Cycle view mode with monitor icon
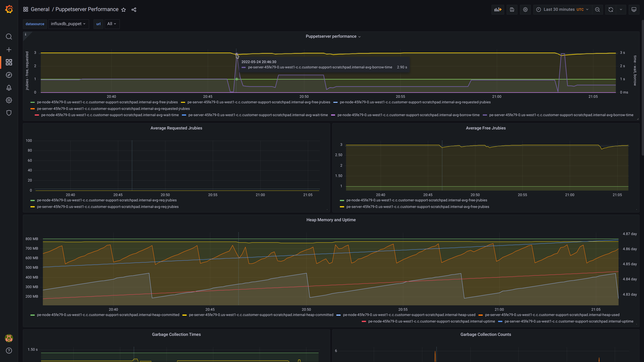The image size is (644, 362). 634,10
